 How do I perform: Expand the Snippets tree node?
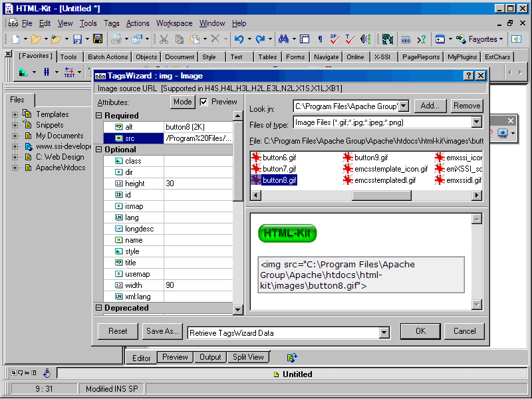click(15, 125)
